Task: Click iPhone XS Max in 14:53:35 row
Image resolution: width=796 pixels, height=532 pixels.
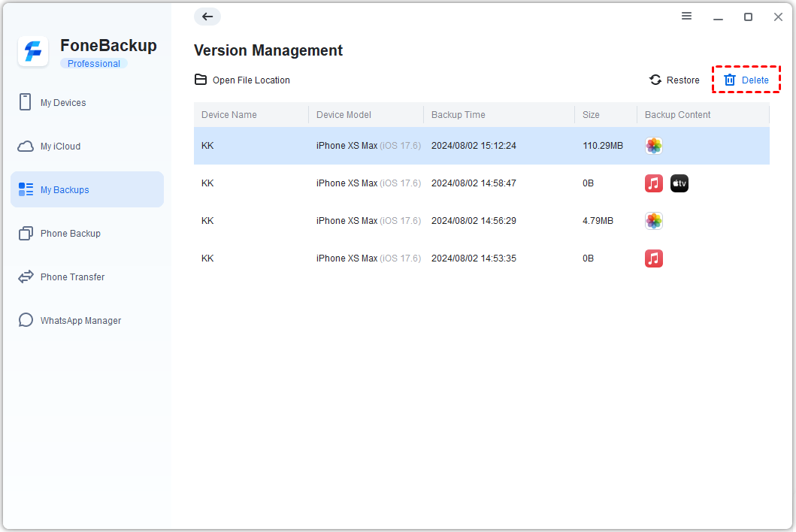Action: (347, 258)
